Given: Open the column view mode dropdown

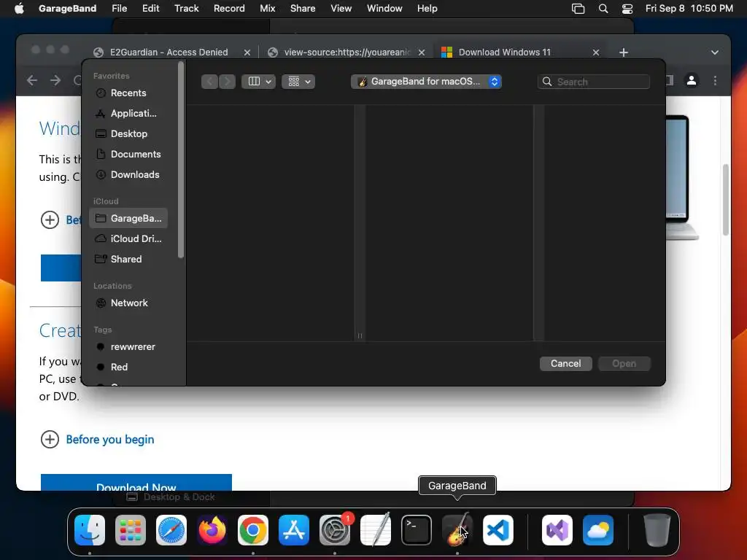Looking at the screenshot, I should pos(259,82).
